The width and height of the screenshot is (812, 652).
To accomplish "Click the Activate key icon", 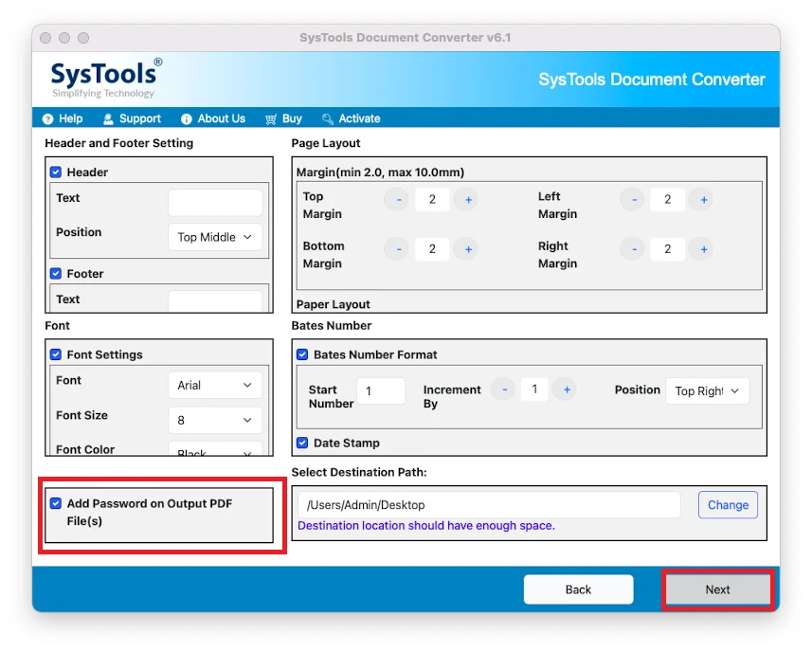I will (x=327, y=119).
